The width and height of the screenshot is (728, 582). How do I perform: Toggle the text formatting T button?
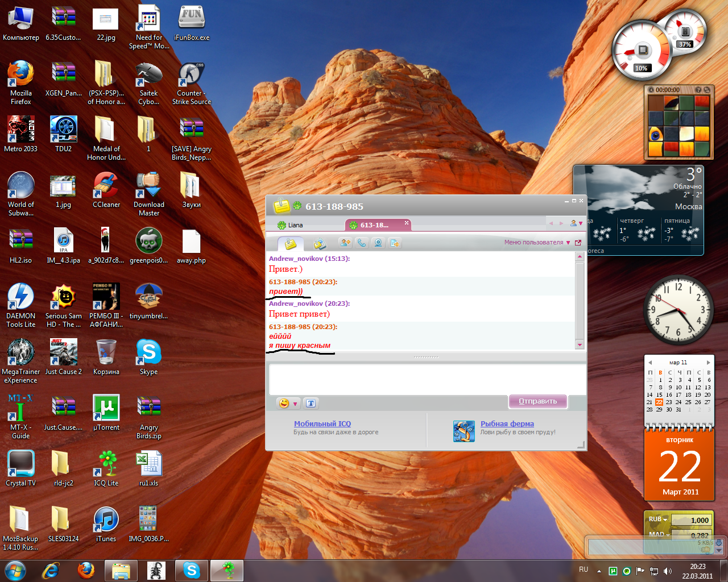[x=311, y=404]
